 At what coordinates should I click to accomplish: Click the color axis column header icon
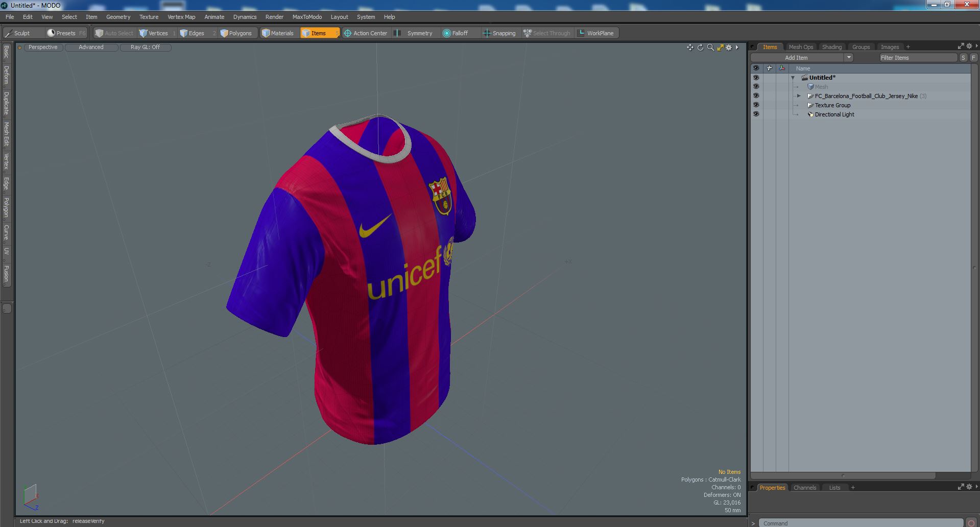tap(782, 68)
